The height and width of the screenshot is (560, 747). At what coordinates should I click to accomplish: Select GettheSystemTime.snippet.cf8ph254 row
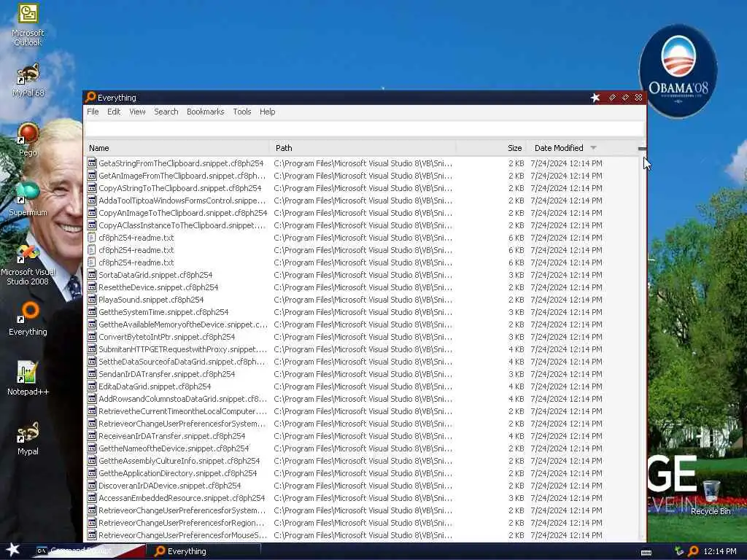361,312
